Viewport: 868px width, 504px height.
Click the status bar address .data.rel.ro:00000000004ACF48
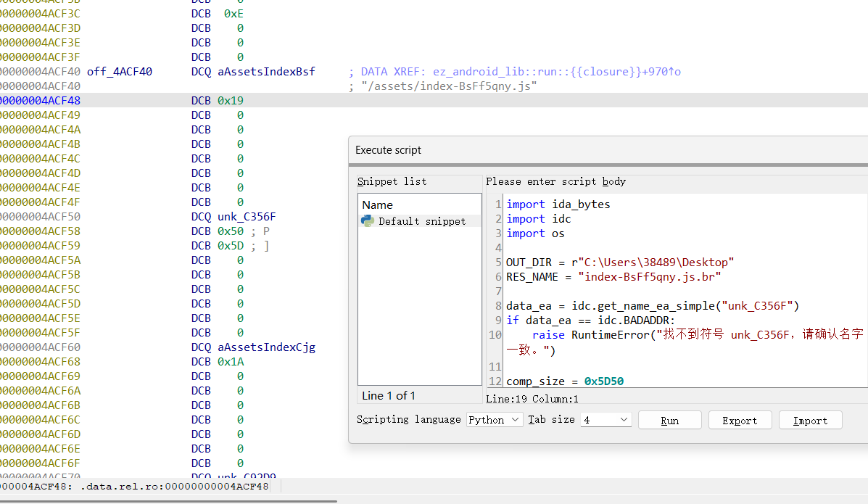[x=175, y=487]
